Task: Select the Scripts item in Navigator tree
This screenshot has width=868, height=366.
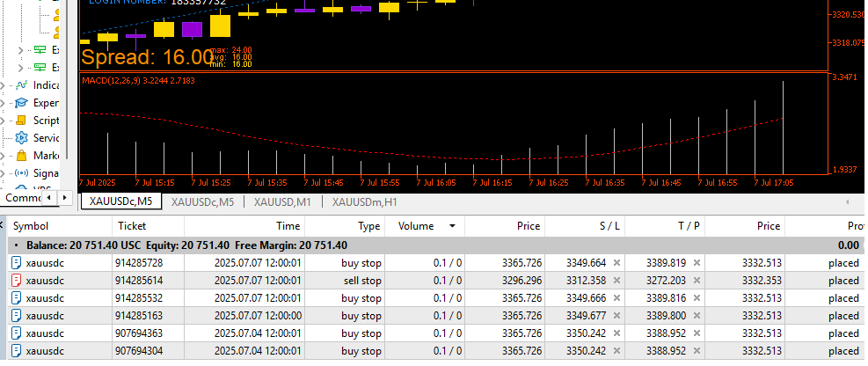Action: click(46, 121)
